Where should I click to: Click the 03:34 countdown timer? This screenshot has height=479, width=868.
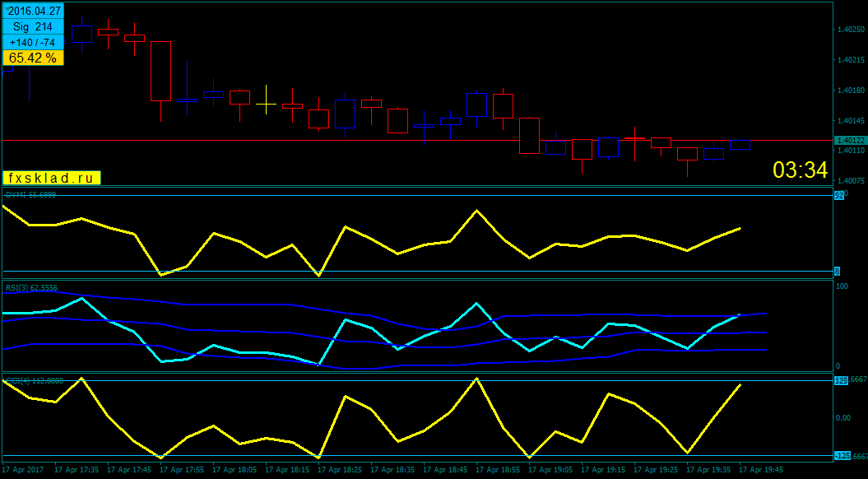pyautogui.click(x=801, y=170)
